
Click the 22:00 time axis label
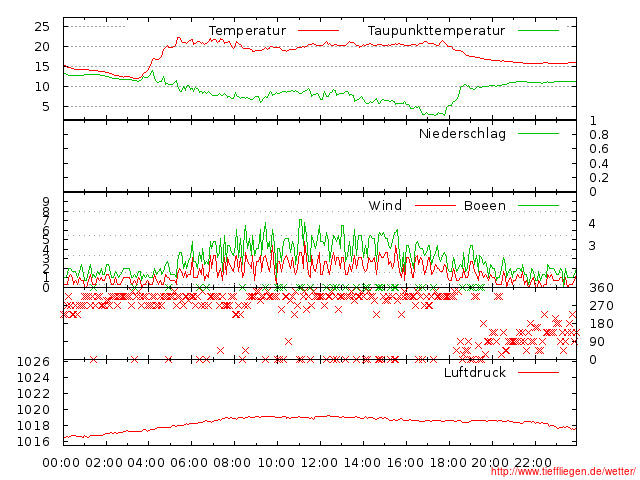(x=533, y=462)
